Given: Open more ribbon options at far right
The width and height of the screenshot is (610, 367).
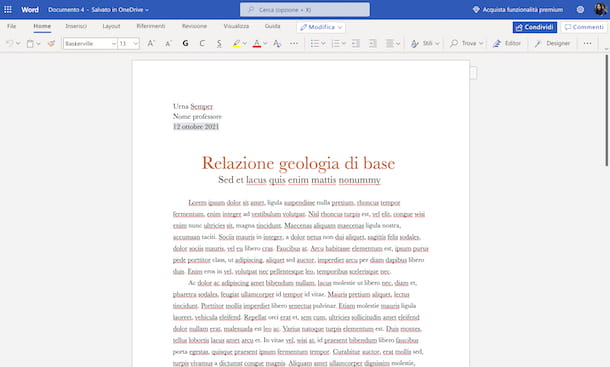Looking at the screenshot, I should pos(587,44).
